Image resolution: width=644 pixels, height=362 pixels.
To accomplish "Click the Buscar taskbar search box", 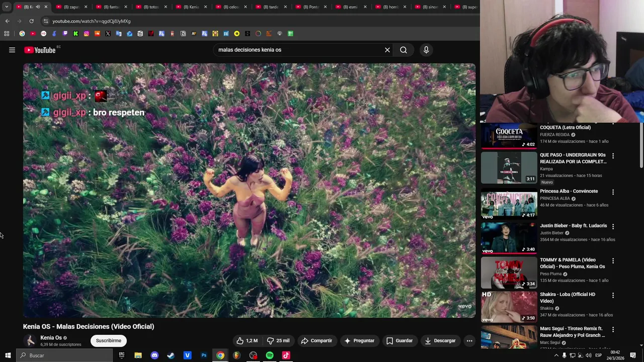I will (64, 355).
